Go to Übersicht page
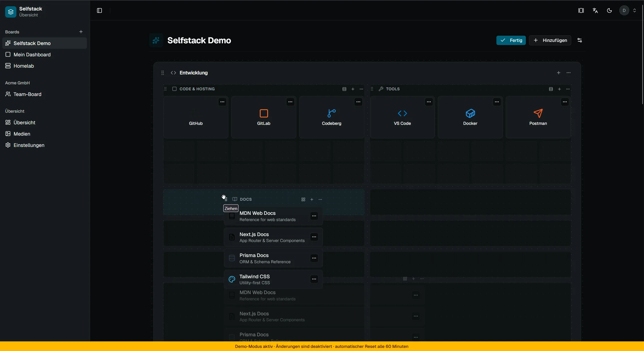 (x=44, y=122)
